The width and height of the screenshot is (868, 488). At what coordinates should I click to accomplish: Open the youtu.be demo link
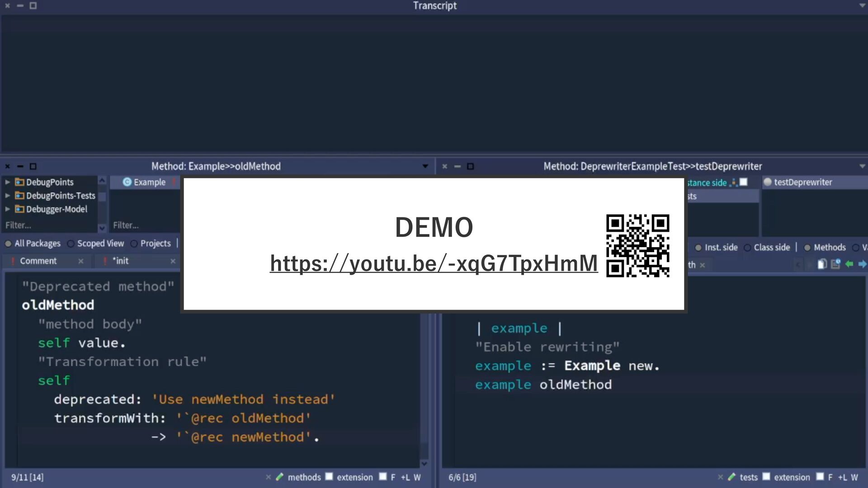[434, 263]
